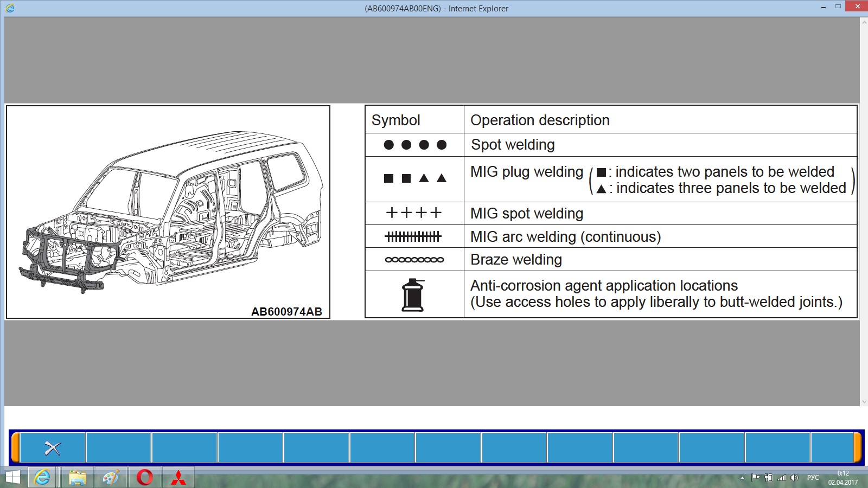
Task: Click the Internet Explorer icon in title bar
Action: [x=10, y=8]
